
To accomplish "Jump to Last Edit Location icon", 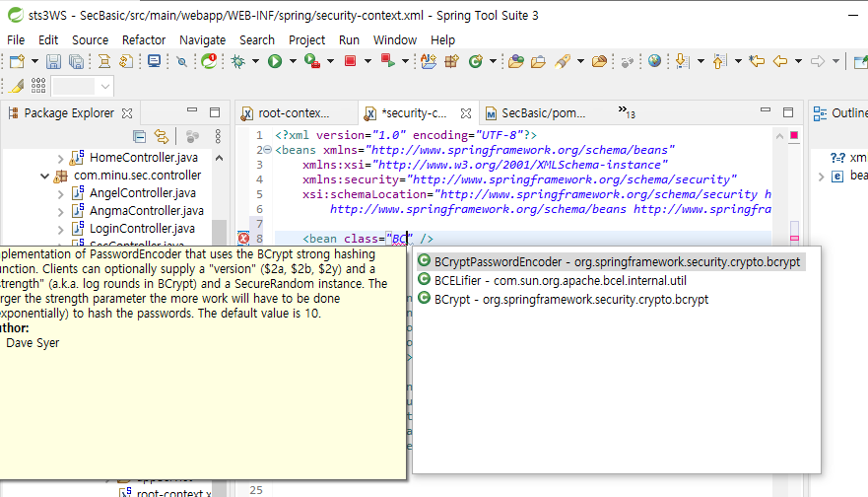I will pos(757,61).
